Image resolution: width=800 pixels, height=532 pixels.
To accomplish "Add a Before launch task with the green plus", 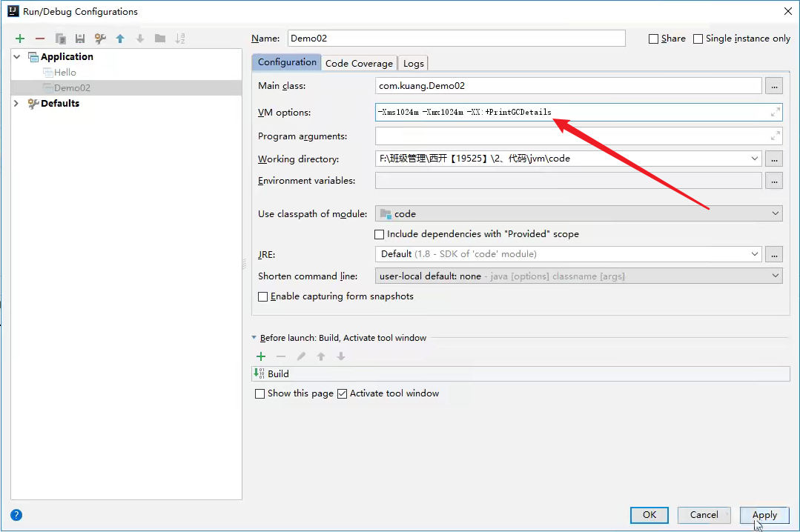I will [261, 356].
